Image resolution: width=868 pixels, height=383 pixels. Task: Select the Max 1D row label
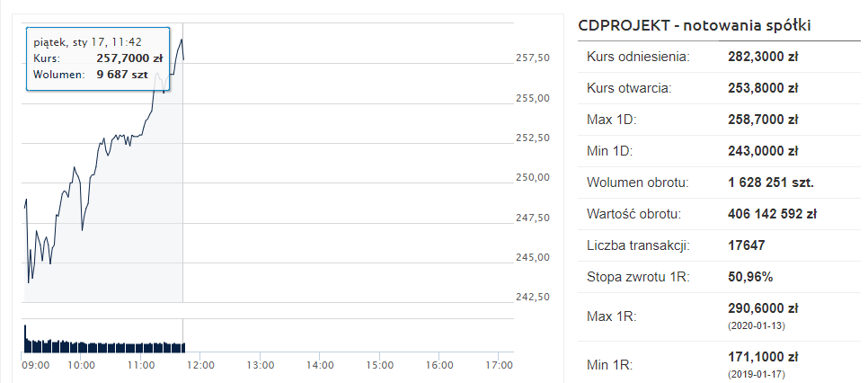[x=611, y=120]
